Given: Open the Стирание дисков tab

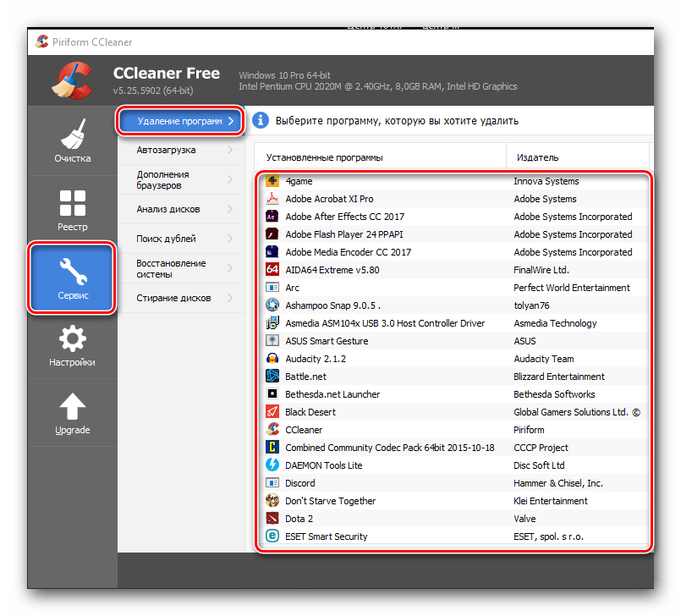Looking at the screenshot, I should coord(181,298).
